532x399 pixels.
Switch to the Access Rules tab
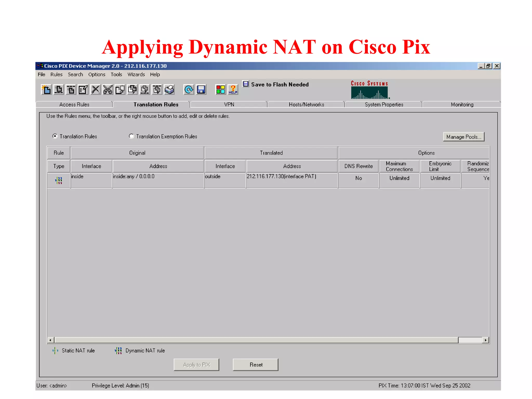pos(74,104)
